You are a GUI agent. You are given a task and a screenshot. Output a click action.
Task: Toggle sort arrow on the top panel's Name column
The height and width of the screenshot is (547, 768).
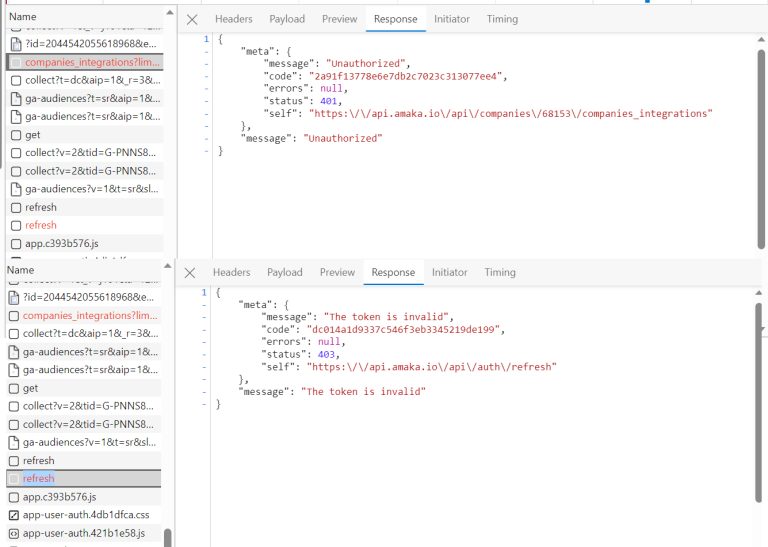click(169, 12)
